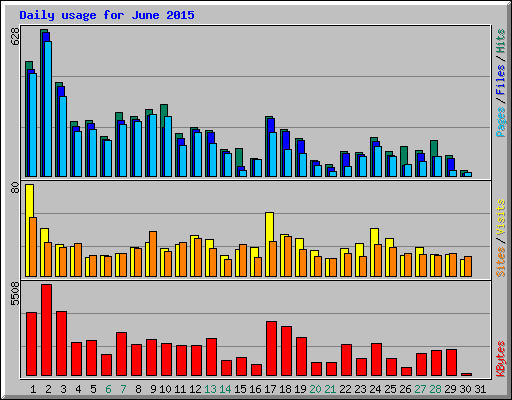This screenshot has width=512, height=400.
Task: Click day 2 on the x-axis
Action: 48,389
